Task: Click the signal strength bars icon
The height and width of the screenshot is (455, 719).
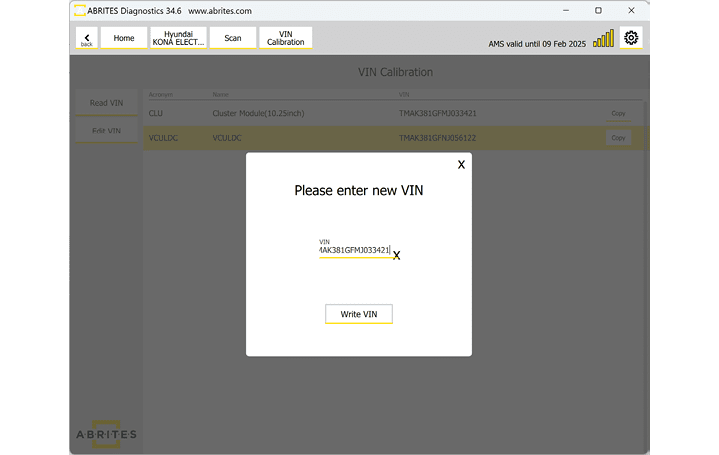Action: point(604,39)
